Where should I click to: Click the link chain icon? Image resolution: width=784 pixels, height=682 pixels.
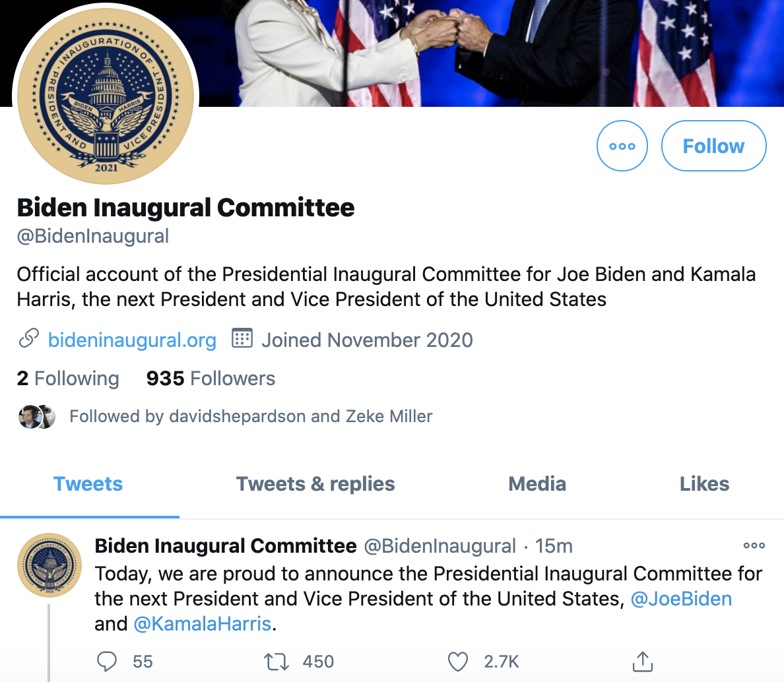pyautogui.click(x=28, y=339)
